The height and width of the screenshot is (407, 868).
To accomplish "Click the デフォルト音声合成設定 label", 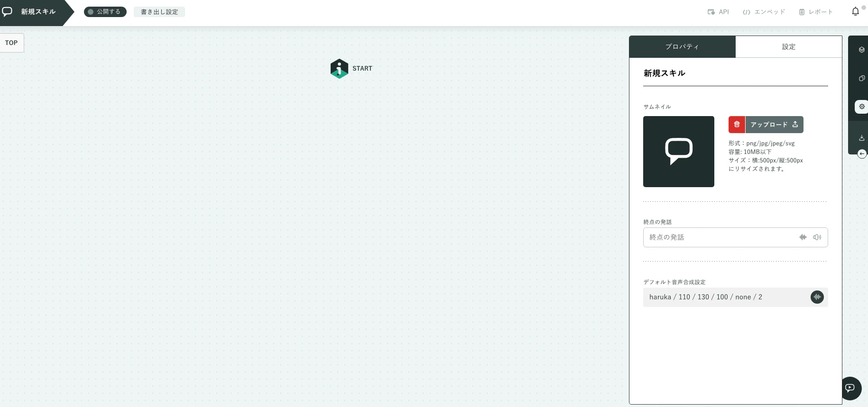I will tap(674, 282).
